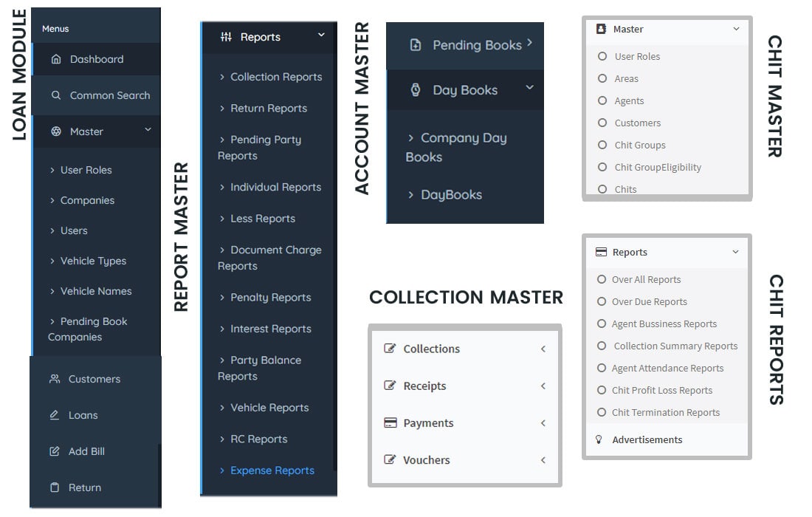The height and width of the screenshot is (517, 812).
Task: Click the Customers people icon
Action: tap(55, 379)
